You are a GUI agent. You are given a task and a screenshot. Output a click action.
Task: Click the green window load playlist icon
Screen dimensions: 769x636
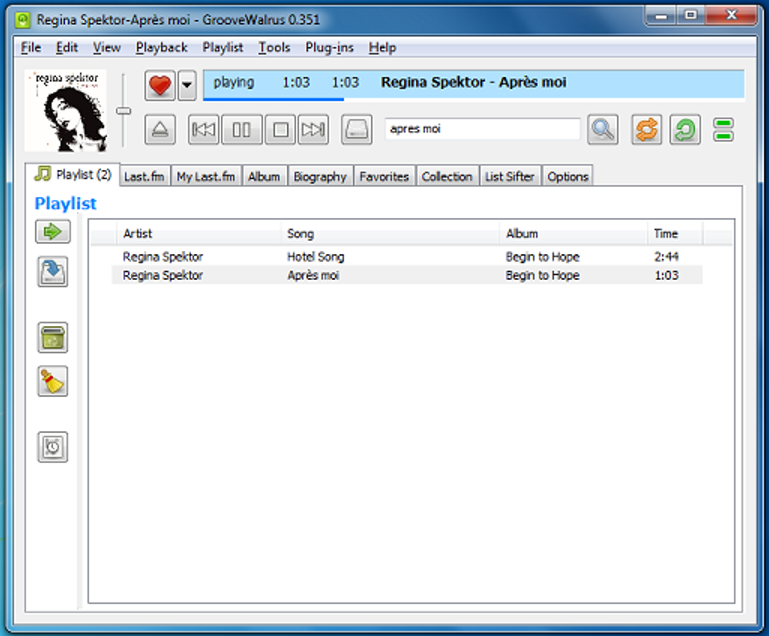click(52, 337)
